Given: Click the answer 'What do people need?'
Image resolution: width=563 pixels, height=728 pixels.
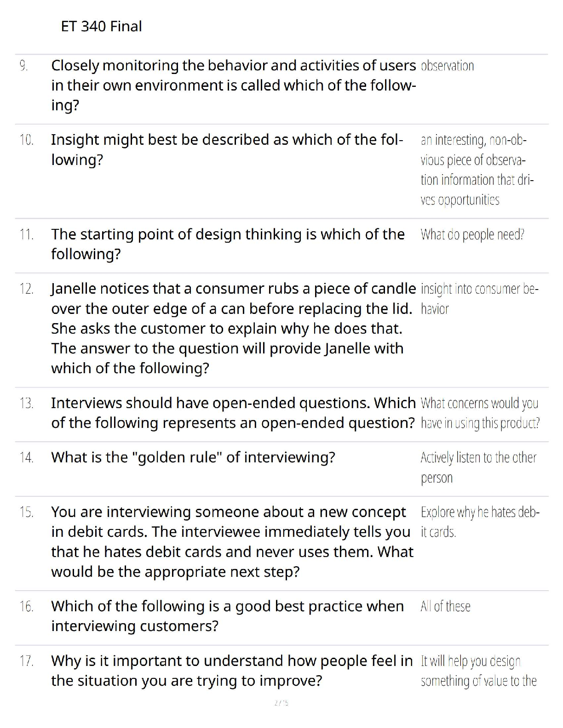Looking at the screenshot, I should coord(472,234).
